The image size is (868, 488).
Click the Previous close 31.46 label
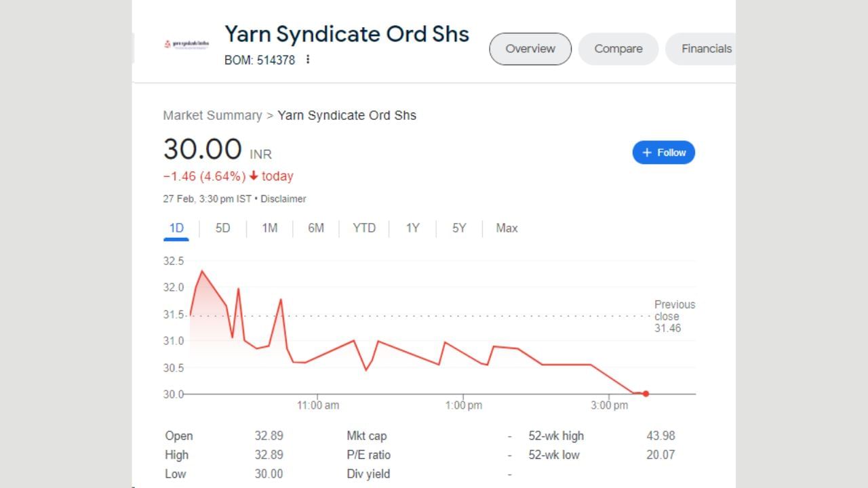674,317
